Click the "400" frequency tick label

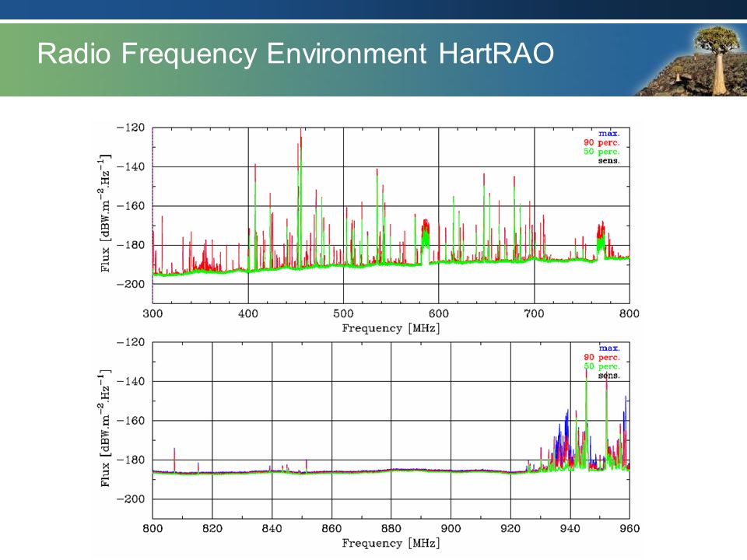247,313
